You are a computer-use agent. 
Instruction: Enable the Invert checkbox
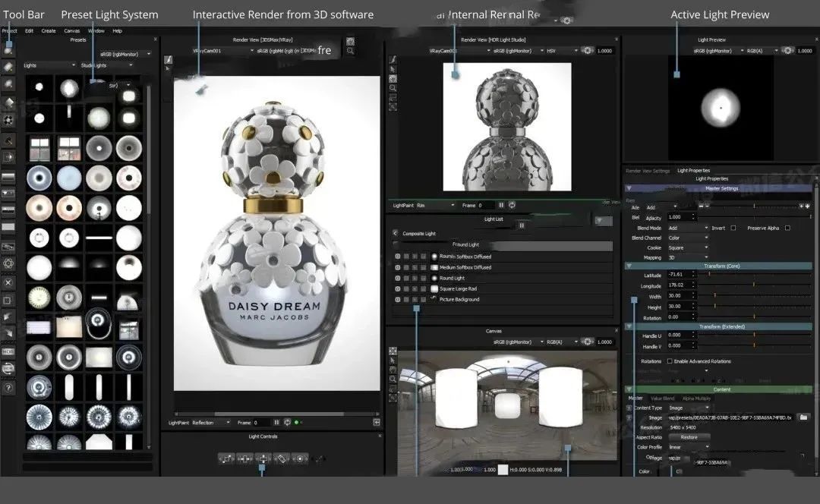(733, 228)
